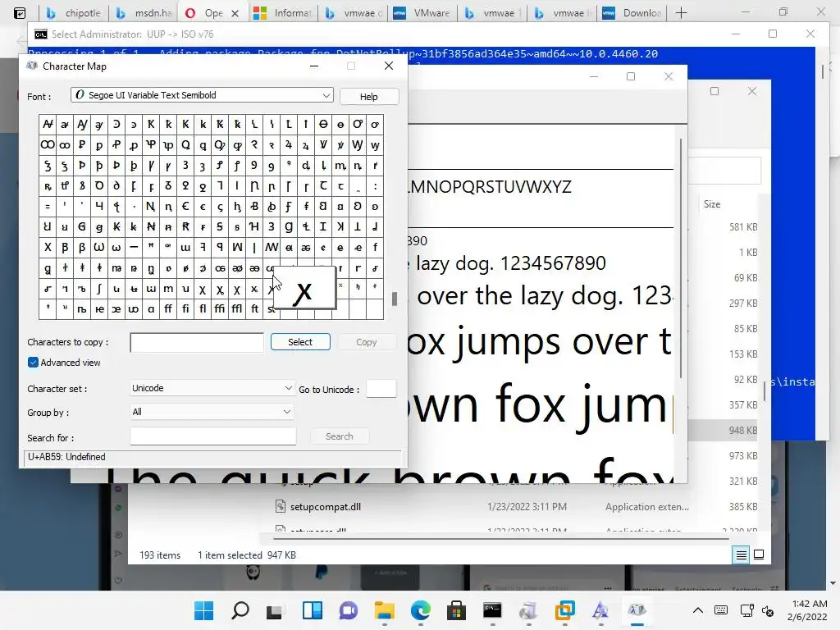
Task: Switch to the VMware browser tab
Action: coord(423,13)
